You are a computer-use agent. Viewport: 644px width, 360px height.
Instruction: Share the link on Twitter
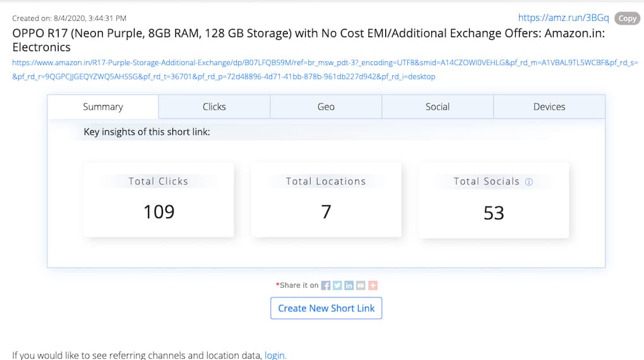(337, 285)
